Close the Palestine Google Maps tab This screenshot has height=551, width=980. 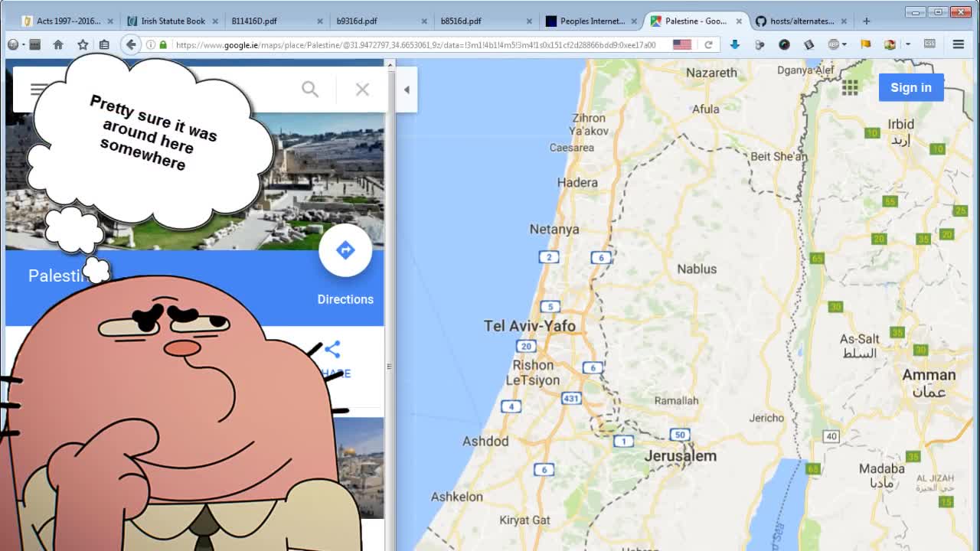coord(739,21)
